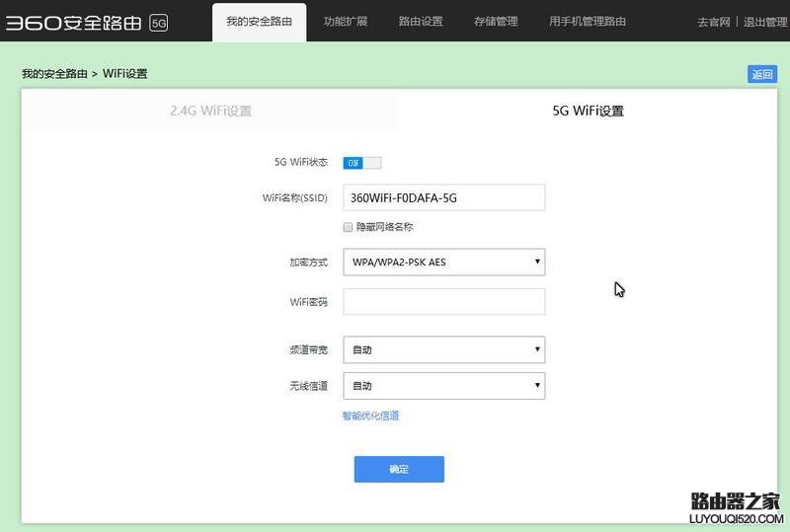Open the 功能扩展 tab
The height and width of the screenshot is (532, 790).
(x=345, y=22)
